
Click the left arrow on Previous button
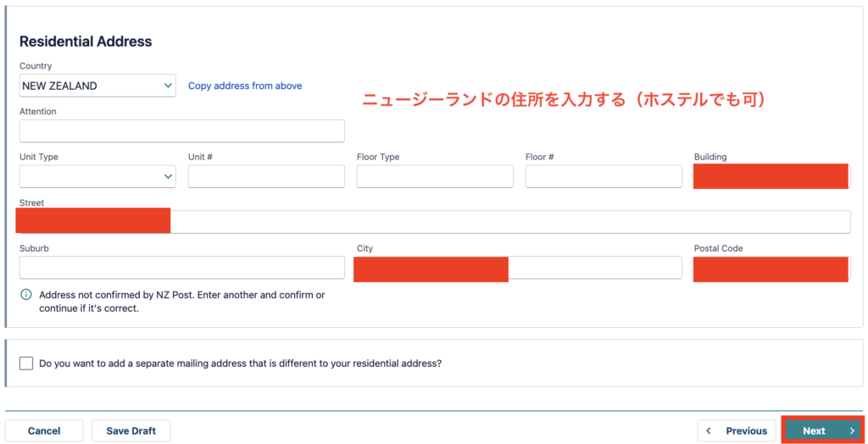[x=709, y=430]
